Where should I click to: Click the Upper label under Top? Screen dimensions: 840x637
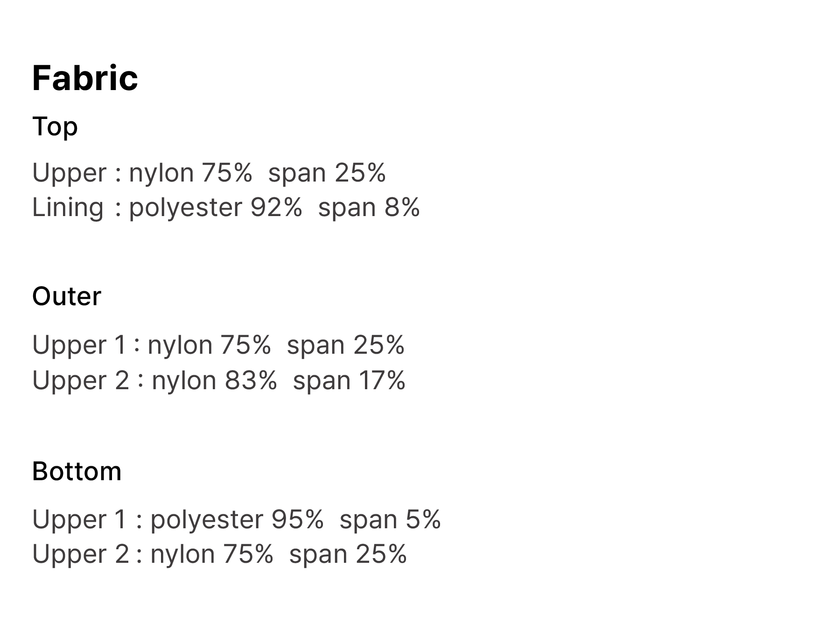pyautogui.click(x=70, y=173)
